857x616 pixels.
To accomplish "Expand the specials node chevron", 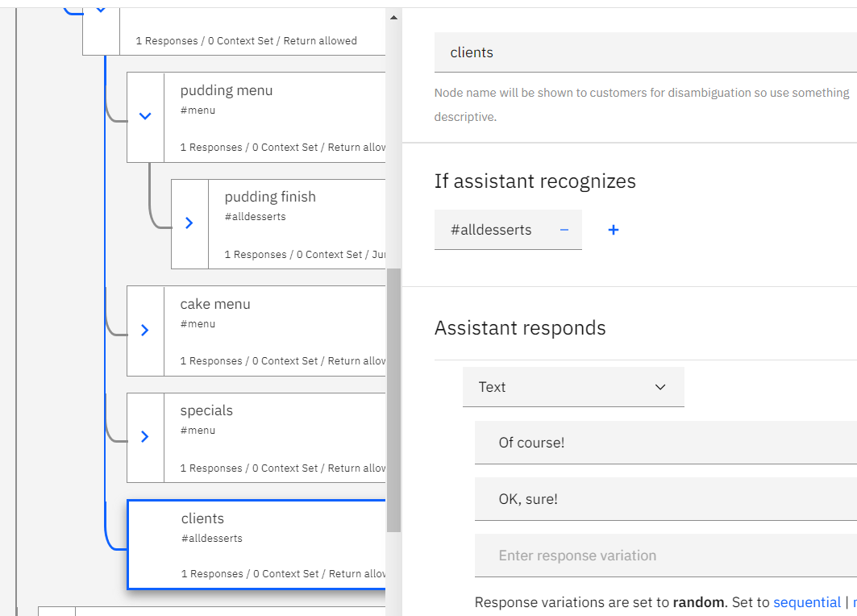I will coord(145,437).
